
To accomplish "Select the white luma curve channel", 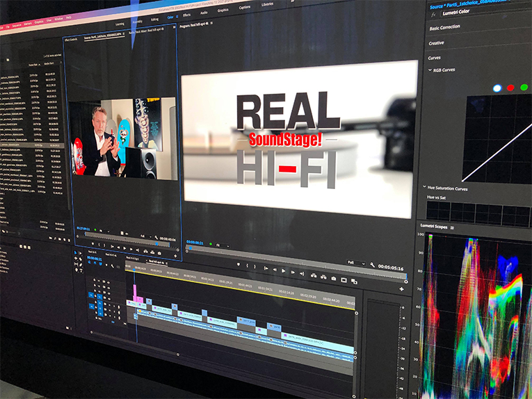I will coord(497,88).
